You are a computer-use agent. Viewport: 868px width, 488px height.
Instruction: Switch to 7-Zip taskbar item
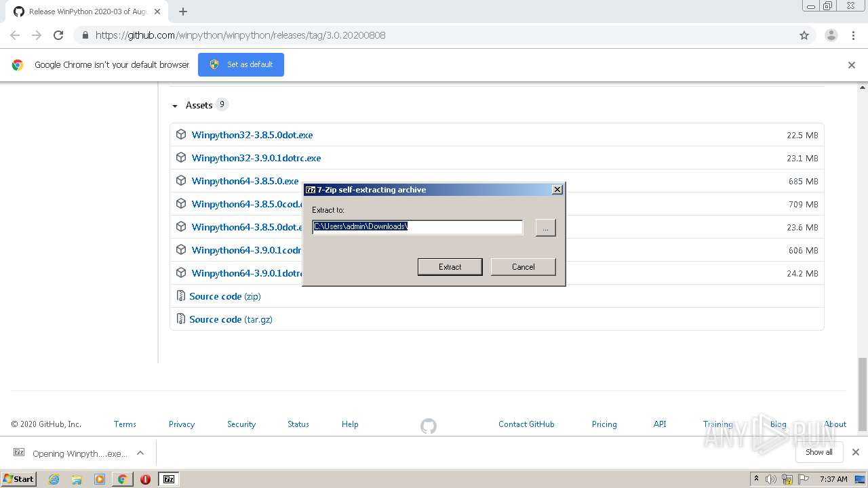click(x=169, y=479)
